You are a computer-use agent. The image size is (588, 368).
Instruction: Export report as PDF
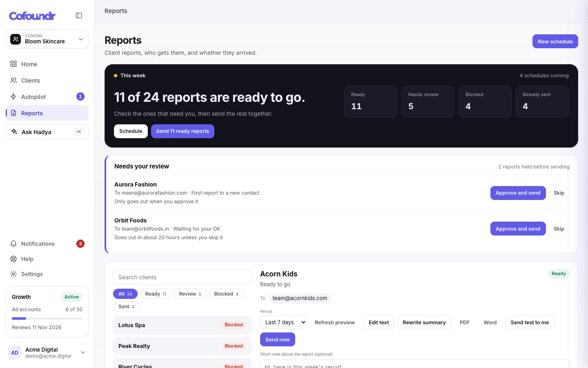[465, 322]
